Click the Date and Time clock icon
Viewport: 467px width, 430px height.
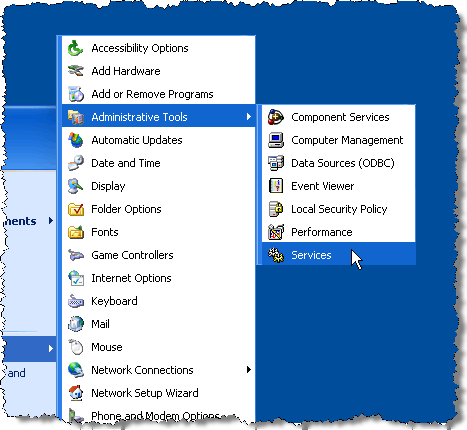point(76,163)
